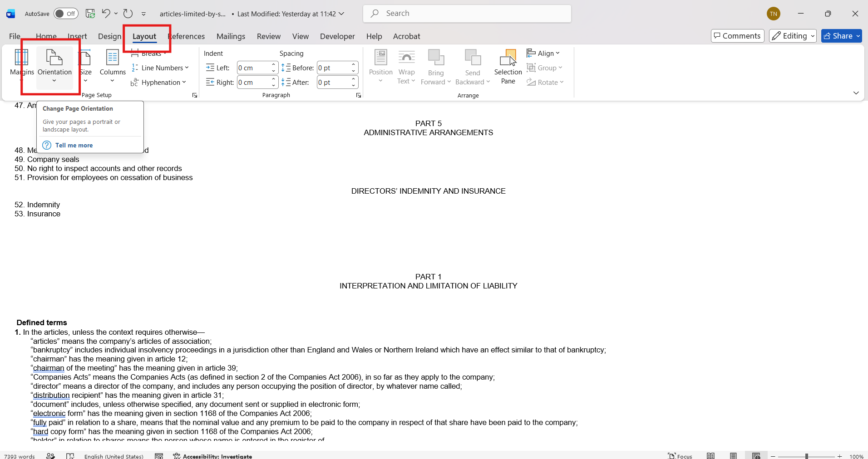Customize Quick Access Toolbar dropdown
Screen dimensions: 868x459
point(144,14)
